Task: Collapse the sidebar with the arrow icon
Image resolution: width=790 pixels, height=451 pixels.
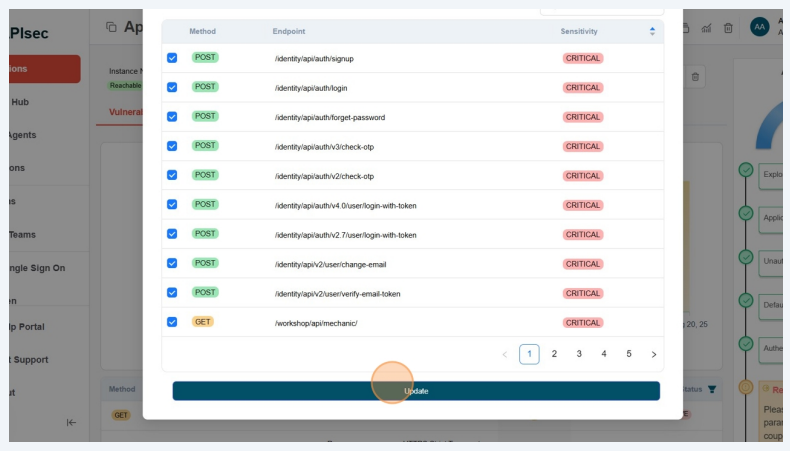Action: pos(71,422)
